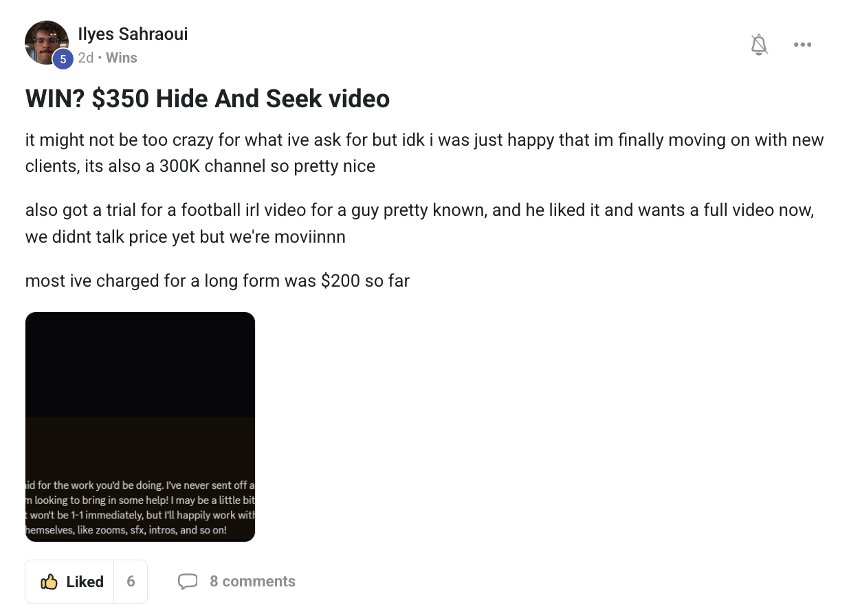Click the 2d post timestamp
Image resolution: width=851 pixels, height=616 pixels.
point(85,58)
